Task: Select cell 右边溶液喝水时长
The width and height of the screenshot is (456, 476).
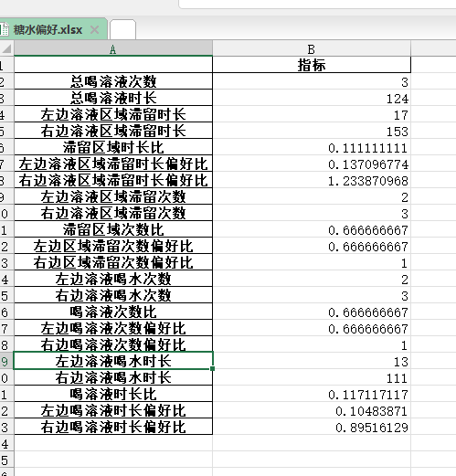Action: click(x=113, y=377)
